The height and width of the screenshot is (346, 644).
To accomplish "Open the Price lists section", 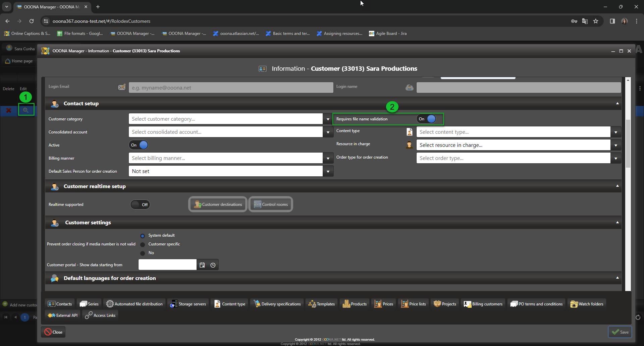I will pos(414,304).
